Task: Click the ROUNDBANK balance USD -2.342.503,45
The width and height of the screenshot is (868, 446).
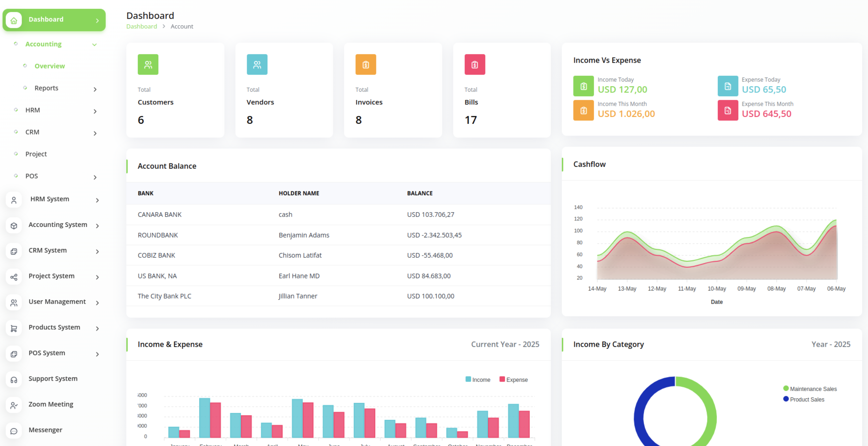Action: click(434, 235)
